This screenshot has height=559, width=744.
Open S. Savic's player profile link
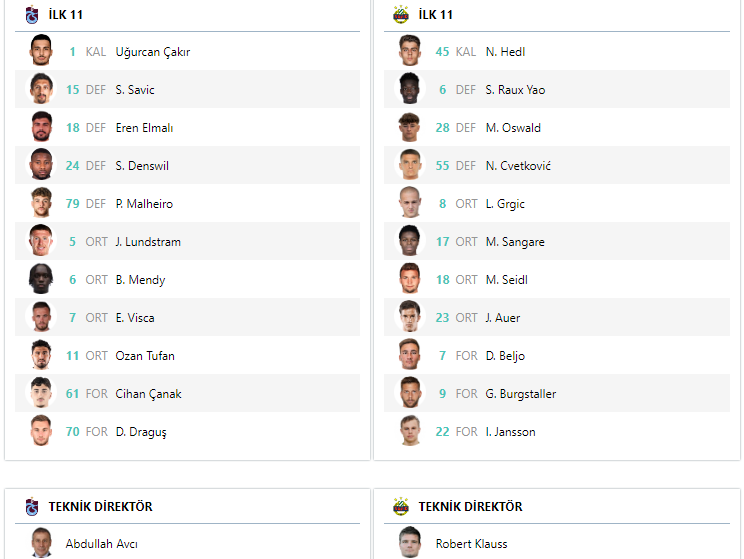135,90
